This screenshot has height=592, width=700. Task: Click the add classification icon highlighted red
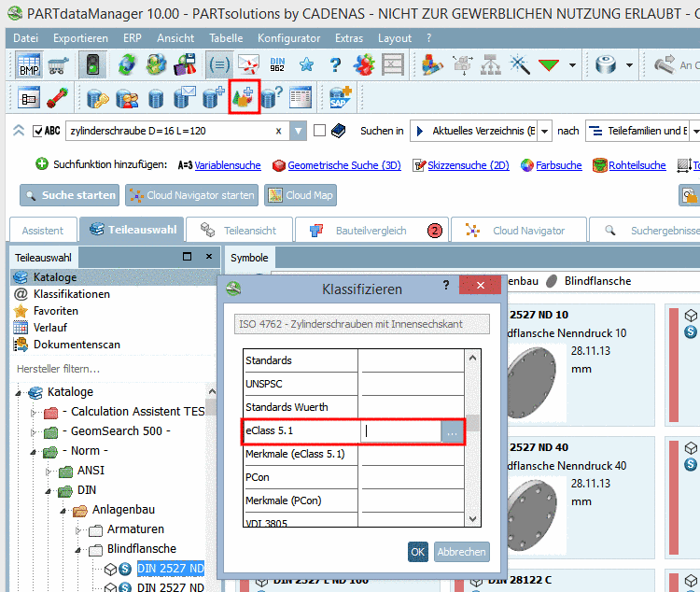(244, 97)
